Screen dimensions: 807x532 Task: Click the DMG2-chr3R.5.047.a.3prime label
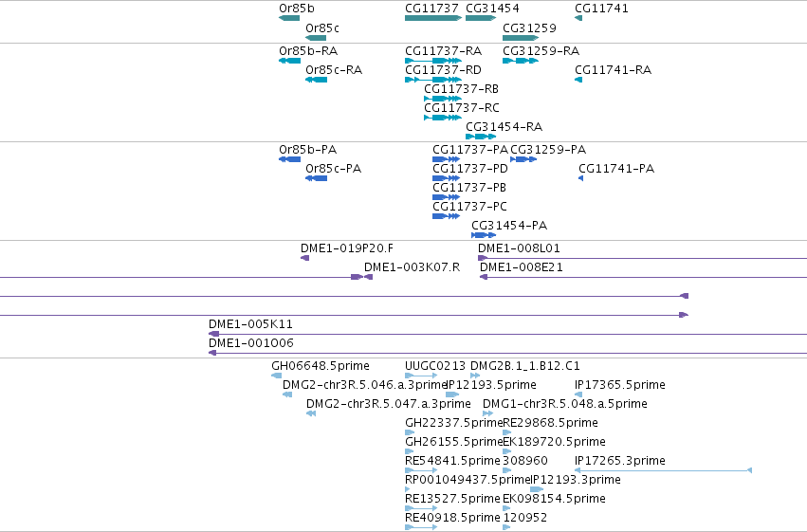(x=389, y=404)
